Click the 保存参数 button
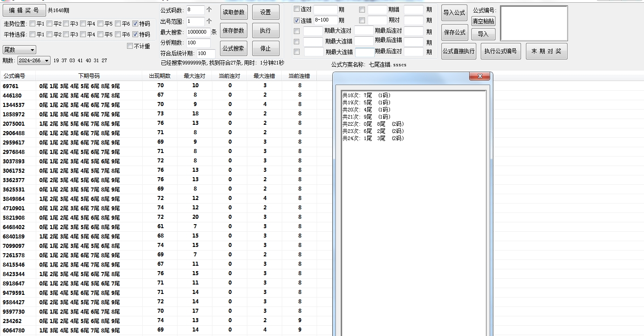The width and height of the screenshot is (644, 336). (233, 30)
